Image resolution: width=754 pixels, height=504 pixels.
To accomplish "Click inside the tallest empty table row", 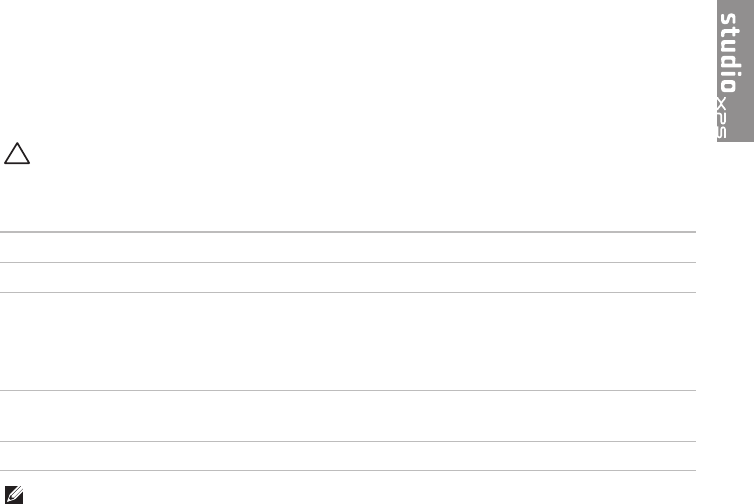I will [x=348, y=341].
